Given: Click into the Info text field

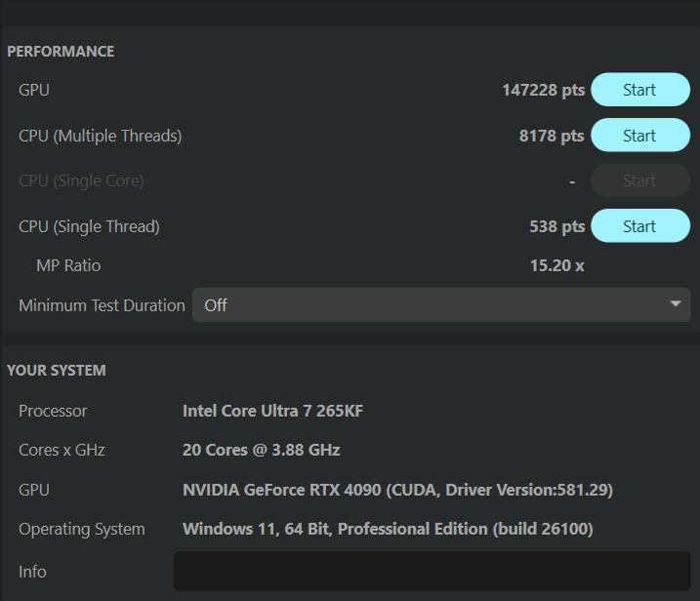Looking at the screenshot, I should pos(432,571).
